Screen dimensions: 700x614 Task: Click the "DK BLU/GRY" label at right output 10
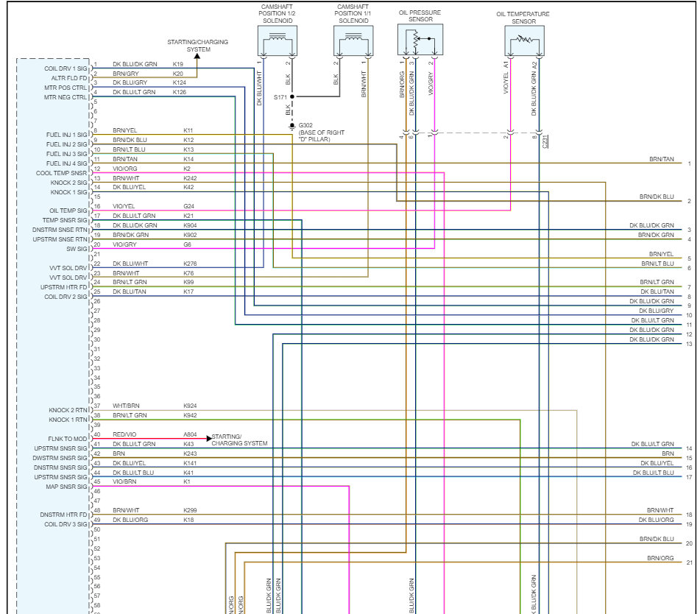(657, 311)
